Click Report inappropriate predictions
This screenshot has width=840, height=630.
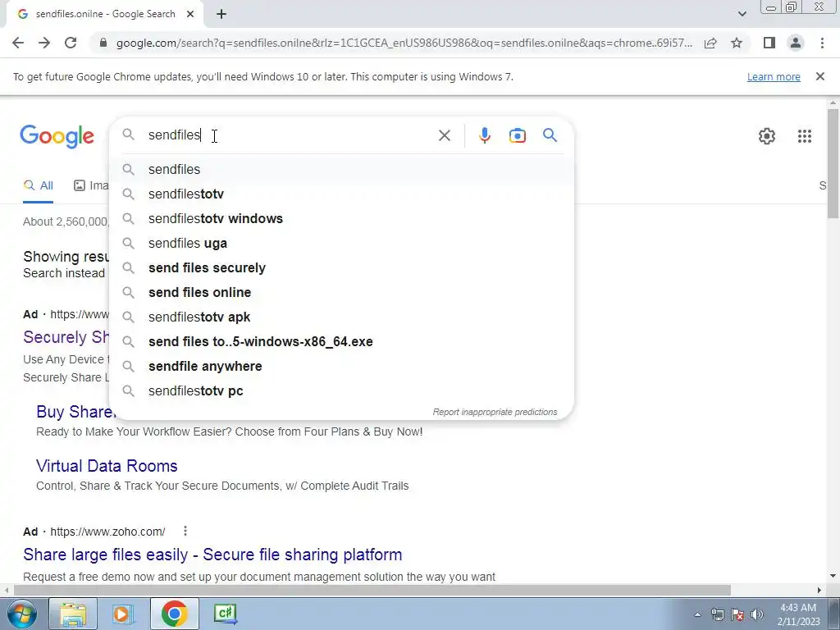(495, 412)
